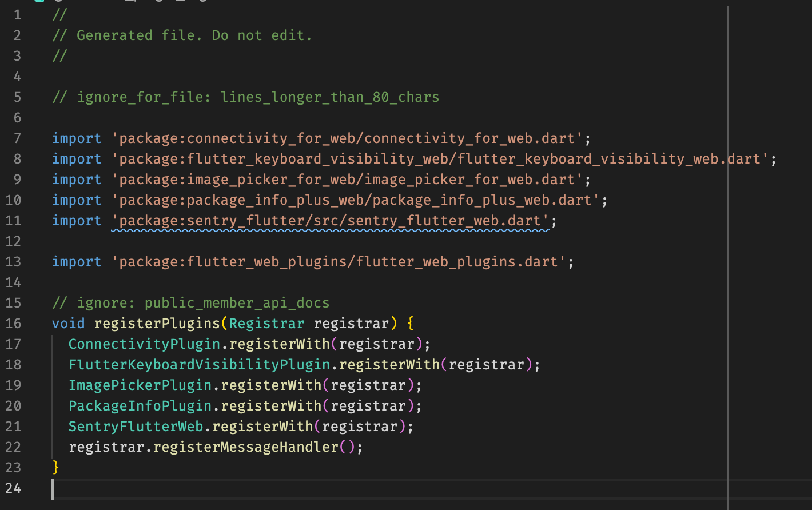Select line number 5 in the gutter

pos(17,97)
